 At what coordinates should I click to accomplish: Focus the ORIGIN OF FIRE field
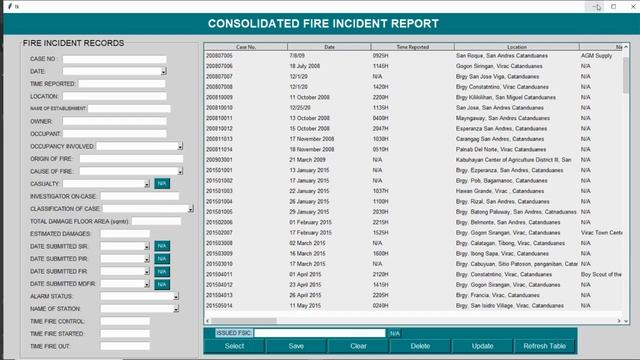[131, 159]
